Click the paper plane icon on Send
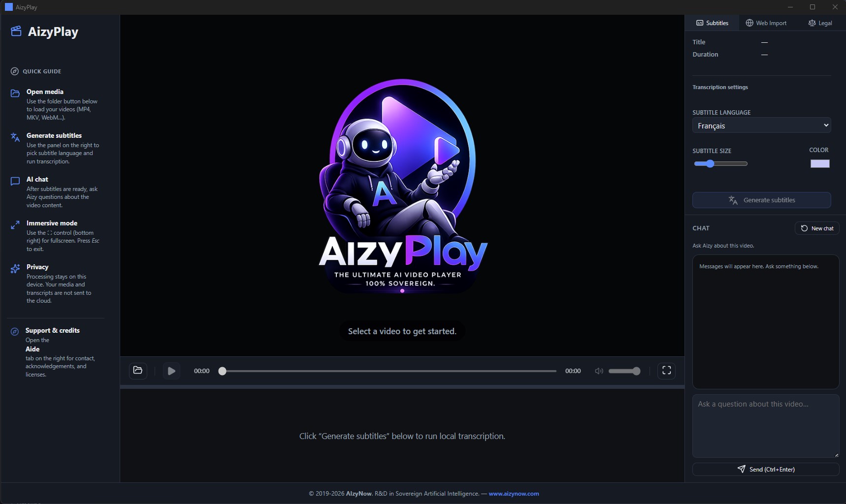846x504 pixels. tap(741, 469)
